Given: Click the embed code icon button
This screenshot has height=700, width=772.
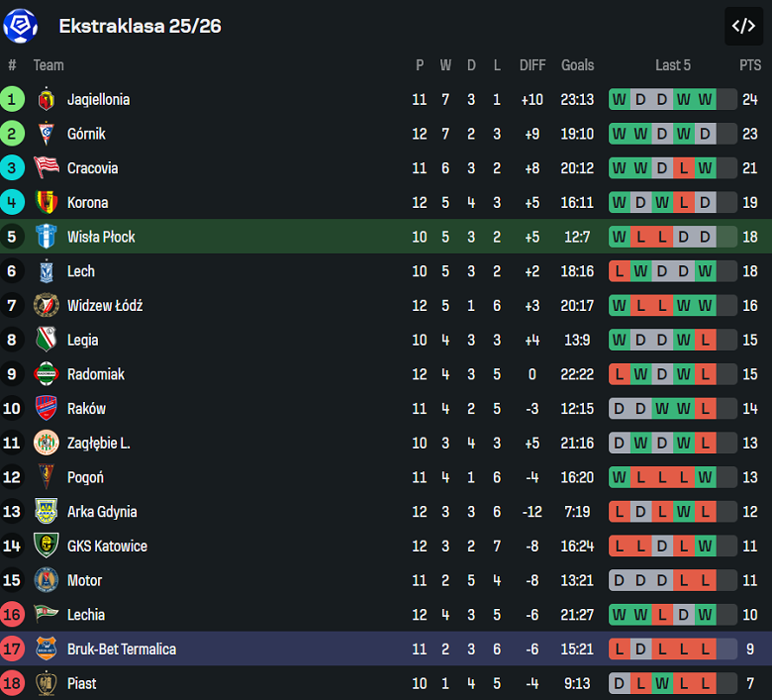Looking at the screenshot, I should [x=743, y=26].
